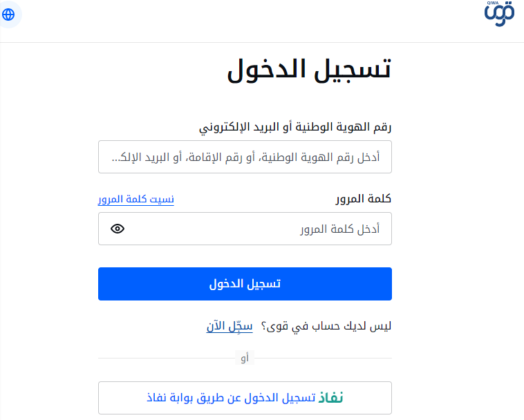Click the divider line left of 'أو'

(x=166, y=358)
